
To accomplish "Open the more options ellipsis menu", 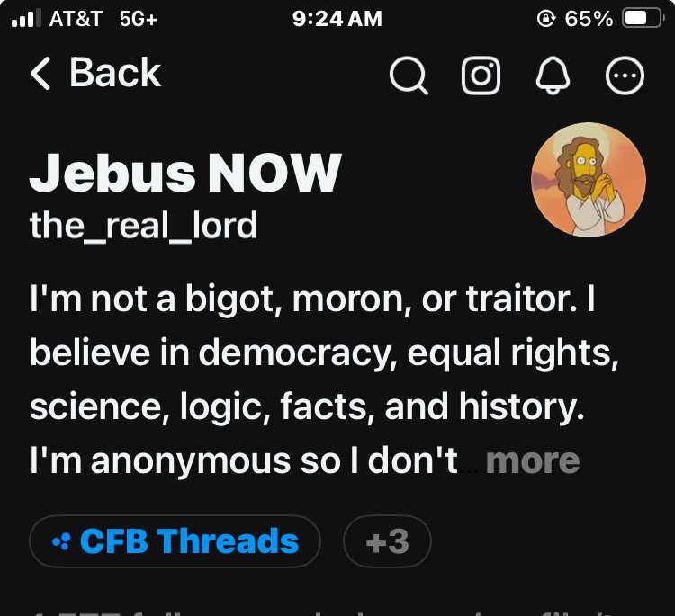I will pyautogui.click(x=625, y=76).
